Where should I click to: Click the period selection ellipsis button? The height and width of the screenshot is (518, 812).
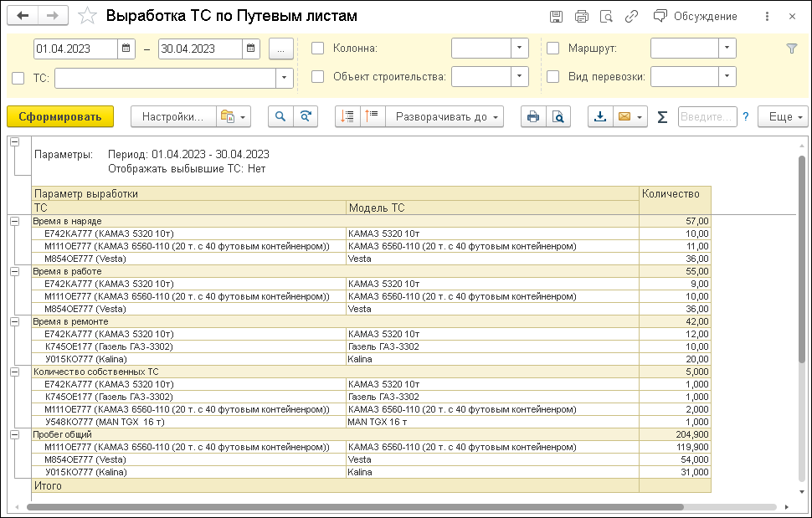click(281, 49)
